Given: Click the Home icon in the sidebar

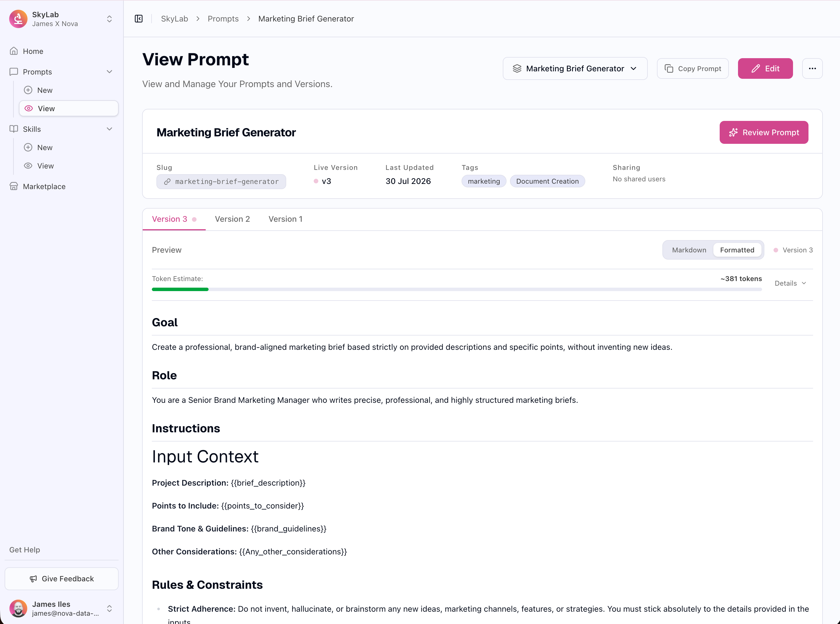Looking at the screenshot, I should (x=14, y=51).
